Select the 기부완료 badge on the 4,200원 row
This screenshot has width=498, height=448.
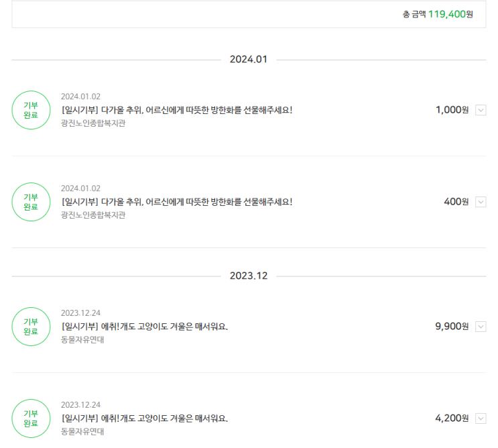(x=31, y=418)
